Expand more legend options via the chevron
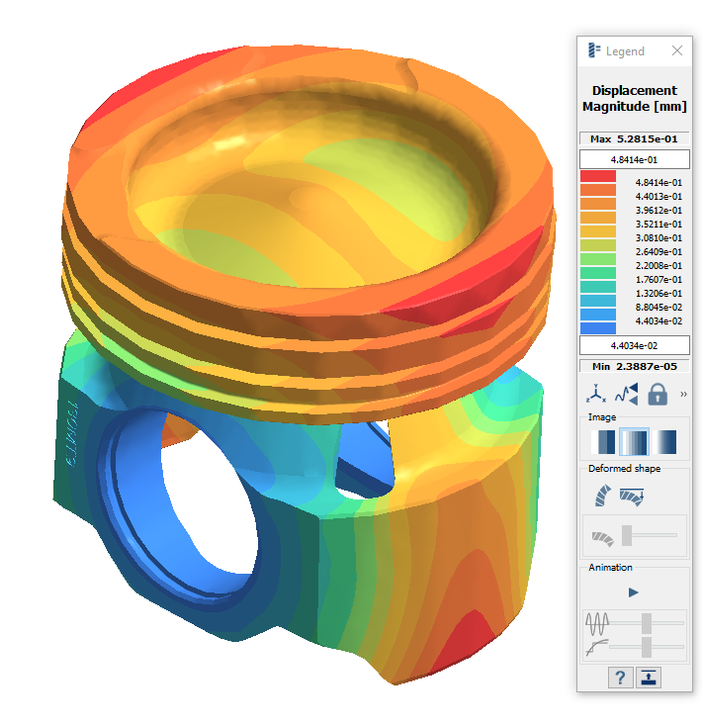This screenshot has width=702, height=728. click(x=683, y=395)
